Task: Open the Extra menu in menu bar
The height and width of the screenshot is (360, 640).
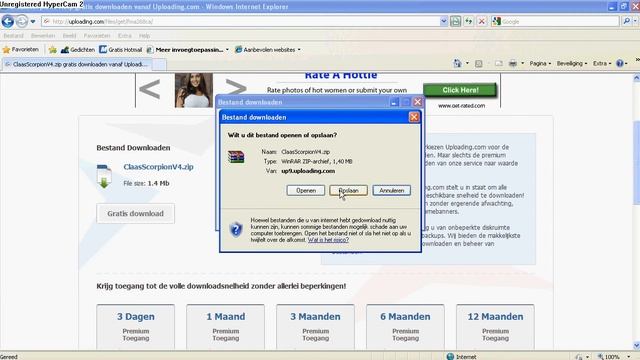Action: click(124, 36)
